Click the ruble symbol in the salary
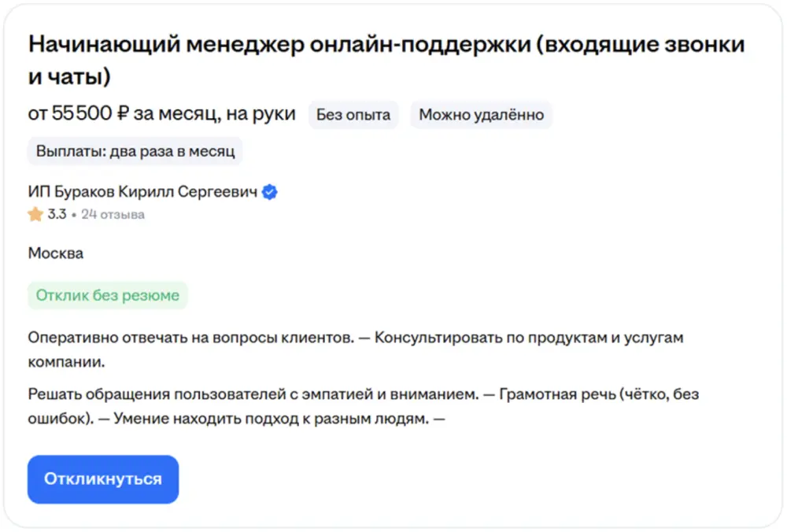Screen dimensions: 787x532 [123, 114]
